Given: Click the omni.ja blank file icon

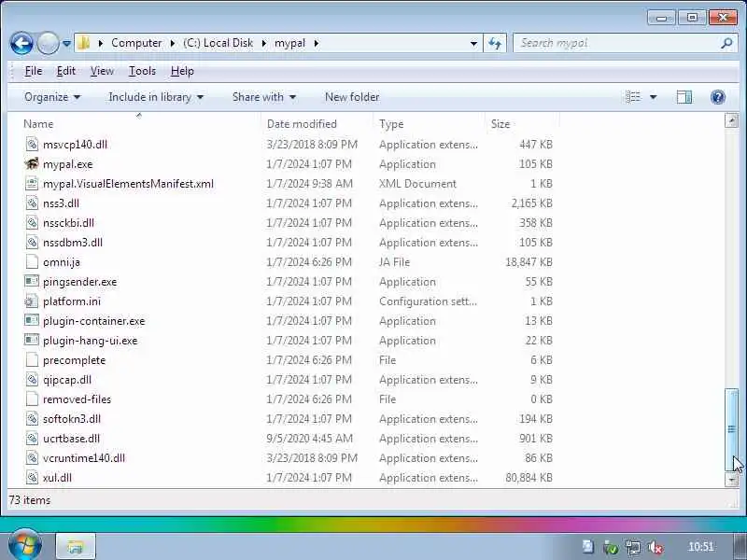Looking at the screenshot, I should pyautogui.click(x=32, y=262).
